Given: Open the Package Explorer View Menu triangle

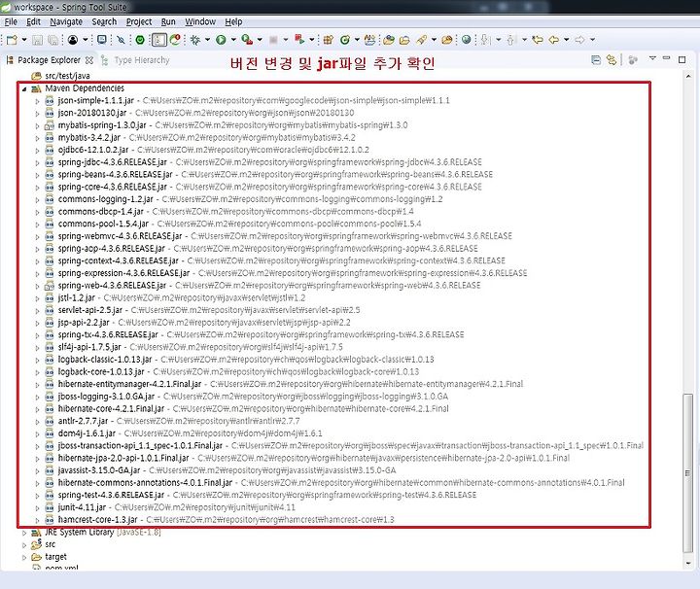Looking at the screenshot, I should 652,58.
